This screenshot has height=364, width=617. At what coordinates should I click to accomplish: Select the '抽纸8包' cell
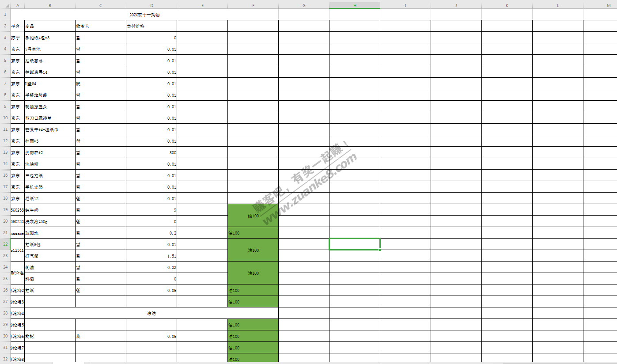[x=50, y=244]
